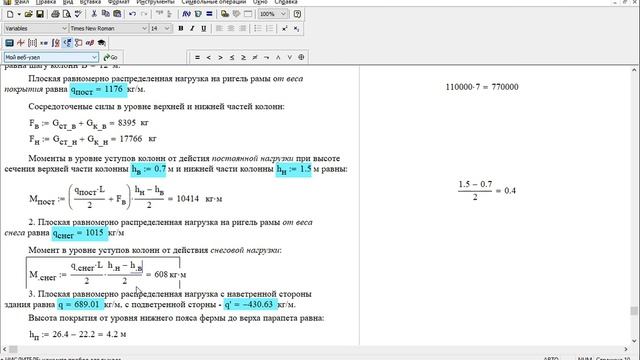Screen dimensions: 640x360
Task: Toggle bulleted list
Action: point(258,29)
